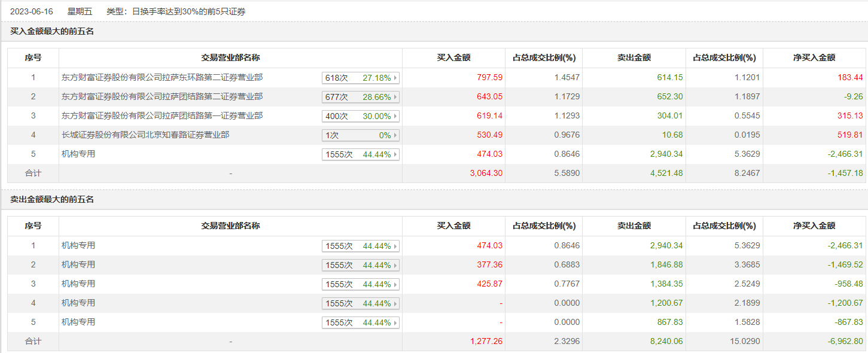Expand 1555次 44.44% box in sell row 2

[361, 265]
